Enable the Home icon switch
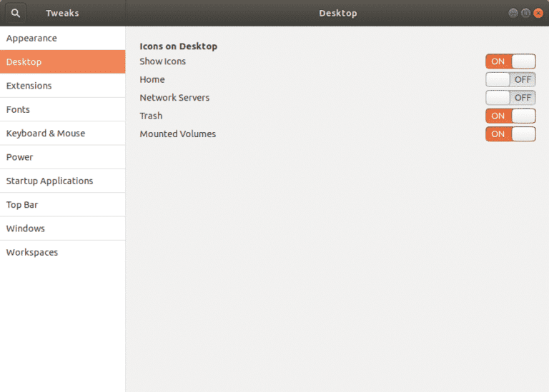 pos(510,80)
